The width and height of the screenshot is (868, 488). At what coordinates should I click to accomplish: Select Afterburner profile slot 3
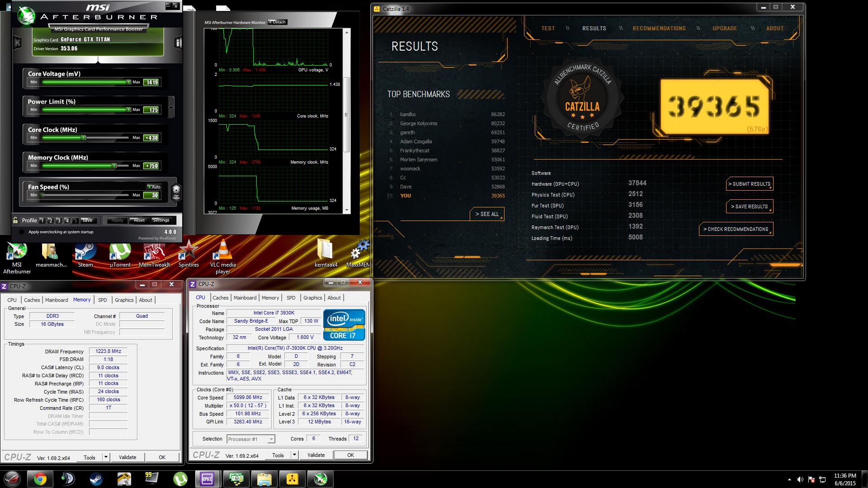tap(58, 221)
